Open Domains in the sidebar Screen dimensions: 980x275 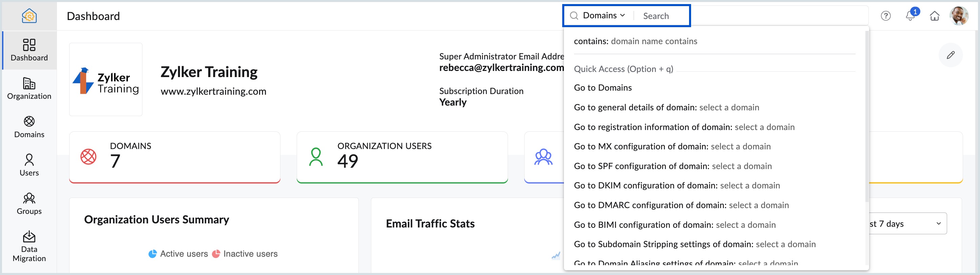[x=29, y=127]
